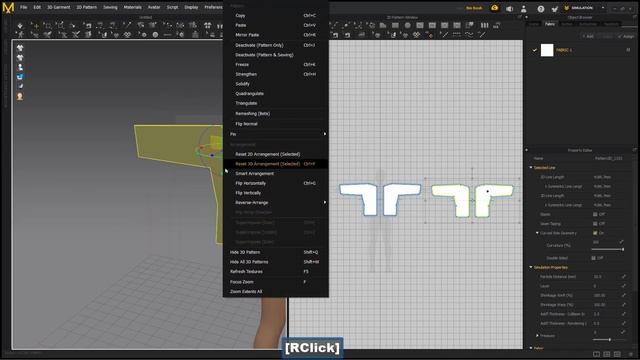The height and width of the screenshot is (360, 640).
Task: Click the Marvelous Designer logo icon
Action: (x=8, y=7)
